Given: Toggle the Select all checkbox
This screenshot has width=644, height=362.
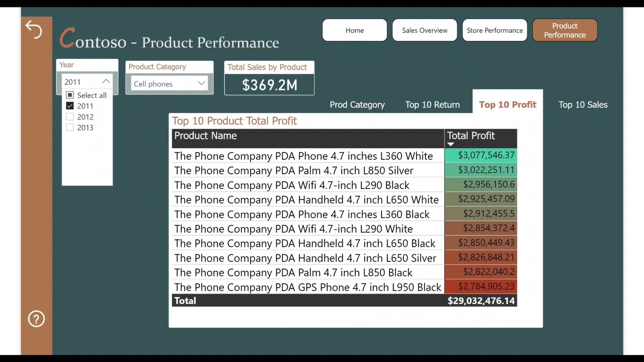Looking at the screenshot, I should tap(70, 95).
